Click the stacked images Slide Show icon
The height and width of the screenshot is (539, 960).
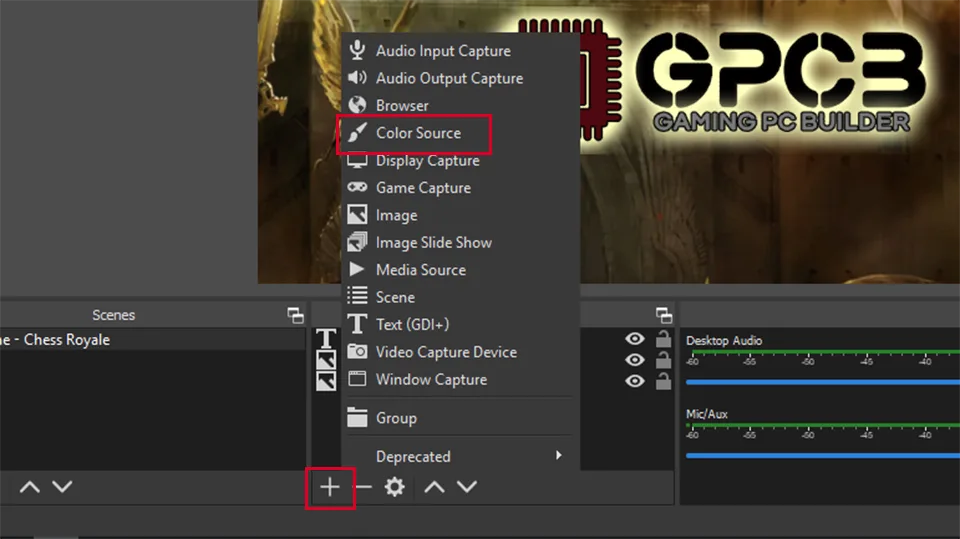(357, 242)
